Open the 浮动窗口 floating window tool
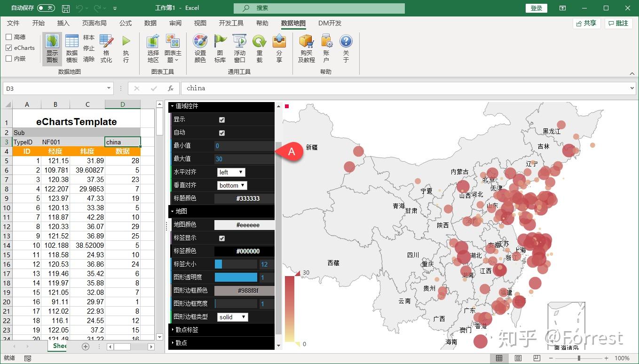 click(x=239, y=47)
